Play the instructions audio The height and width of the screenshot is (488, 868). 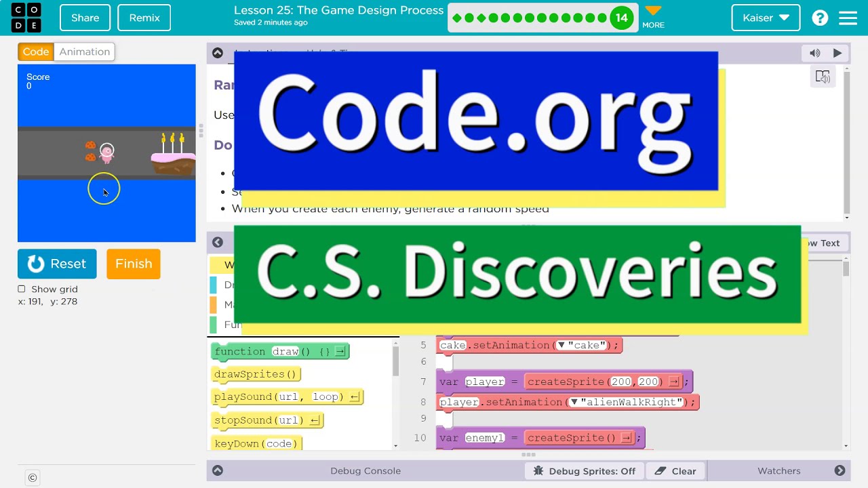(837, 53)
